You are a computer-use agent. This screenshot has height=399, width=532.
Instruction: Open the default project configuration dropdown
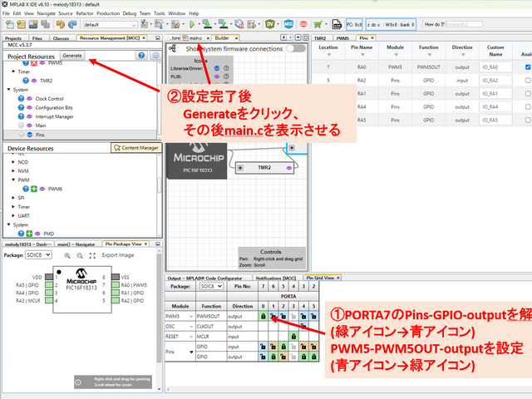(x=111, y=25)
